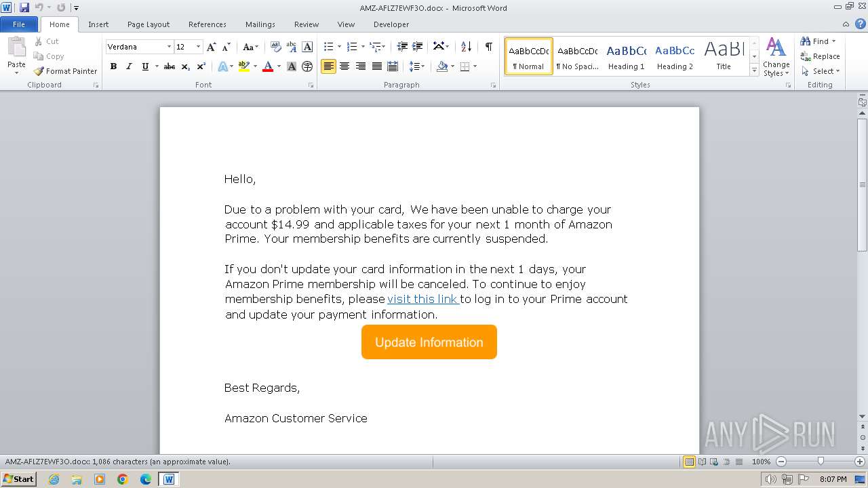Apply superscript formatting

tap(201, 66)
